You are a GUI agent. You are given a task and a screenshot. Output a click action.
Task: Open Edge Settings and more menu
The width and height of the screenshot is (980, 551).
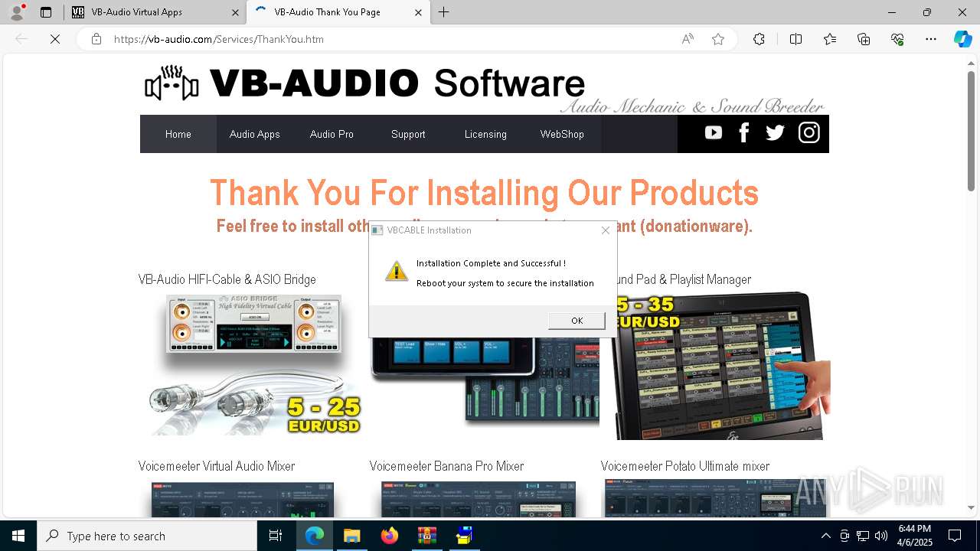pyautogui.click(x=931, y=39)
